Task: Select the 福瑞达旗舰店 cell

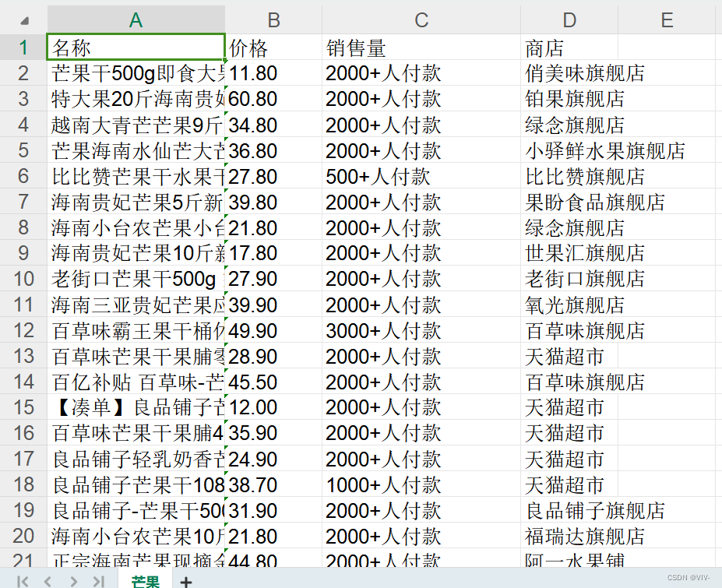Action: click(x=569, y=536)
